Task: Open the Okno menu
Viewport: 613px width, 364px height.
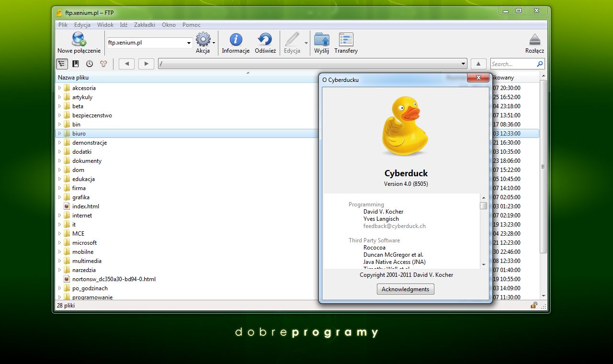Action: tap(169, 25)
